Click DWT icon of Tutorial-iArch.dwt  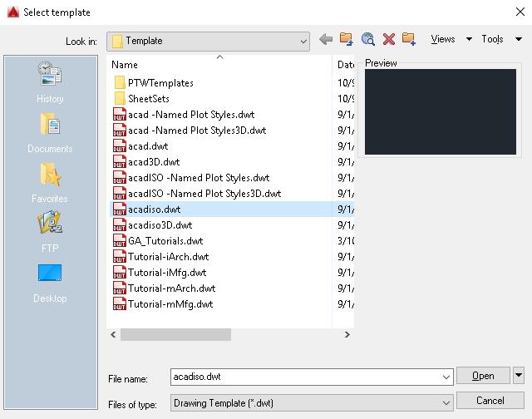tap(120, 257)
